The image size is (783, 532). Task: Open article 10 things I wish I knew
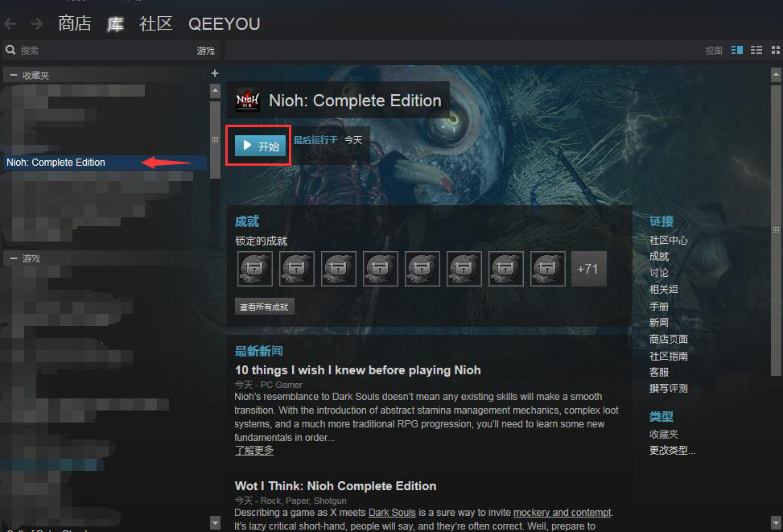point(357,370)
